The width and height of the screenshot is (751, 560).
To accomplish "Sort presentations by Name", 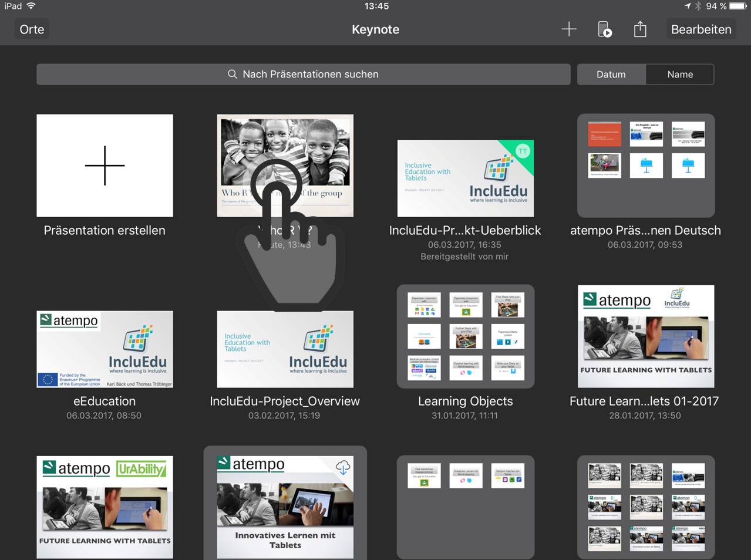I will tap(680, 75).
